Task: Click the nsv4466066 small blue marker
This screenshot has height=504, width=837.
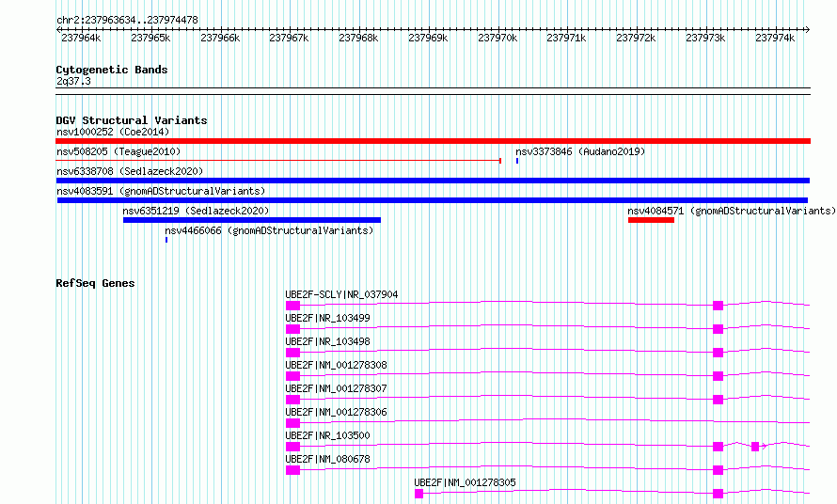Action: [166, 240]
